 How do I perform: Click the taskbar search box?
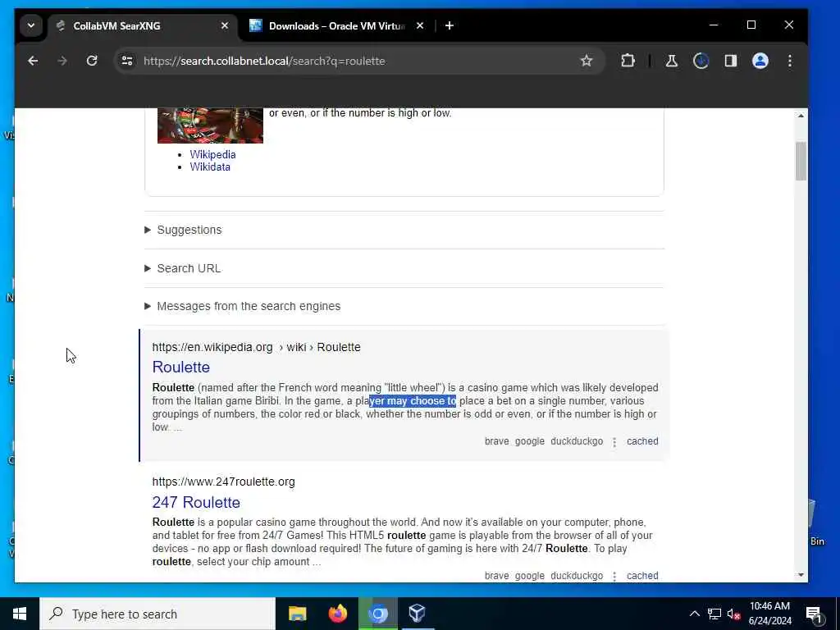(x=157, y=614)
